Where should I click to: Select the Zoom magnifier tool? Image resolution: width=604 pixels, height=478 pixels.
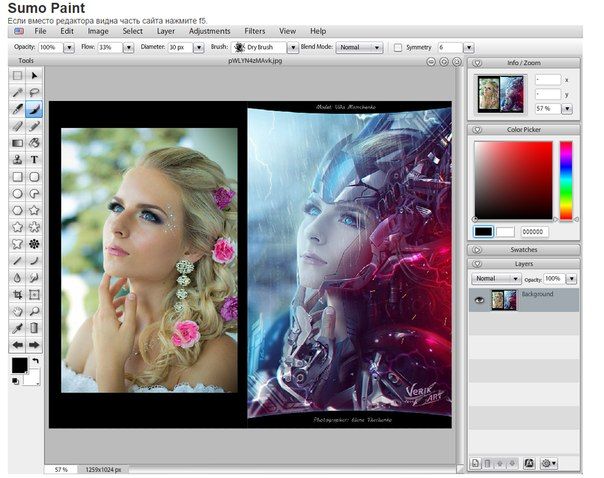click(34, 311)
